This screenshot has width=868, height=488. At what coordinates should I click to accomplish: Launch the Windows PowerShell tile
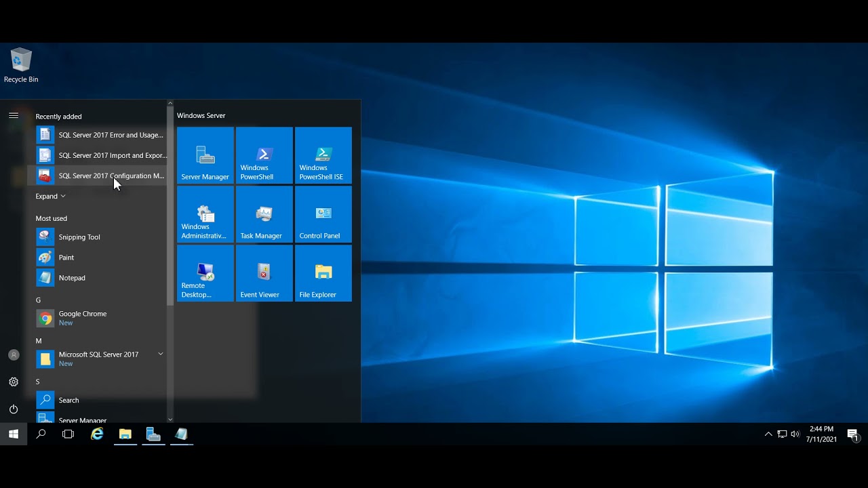point(264,155)
